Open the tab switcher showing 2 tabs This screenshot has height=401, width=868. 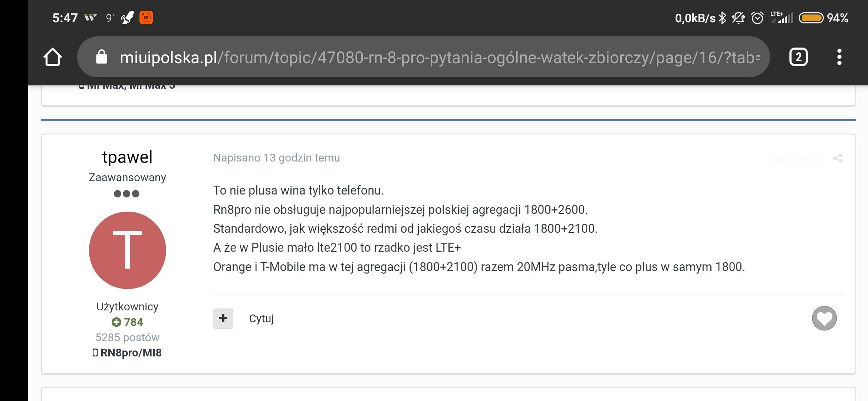coord(798,57)
